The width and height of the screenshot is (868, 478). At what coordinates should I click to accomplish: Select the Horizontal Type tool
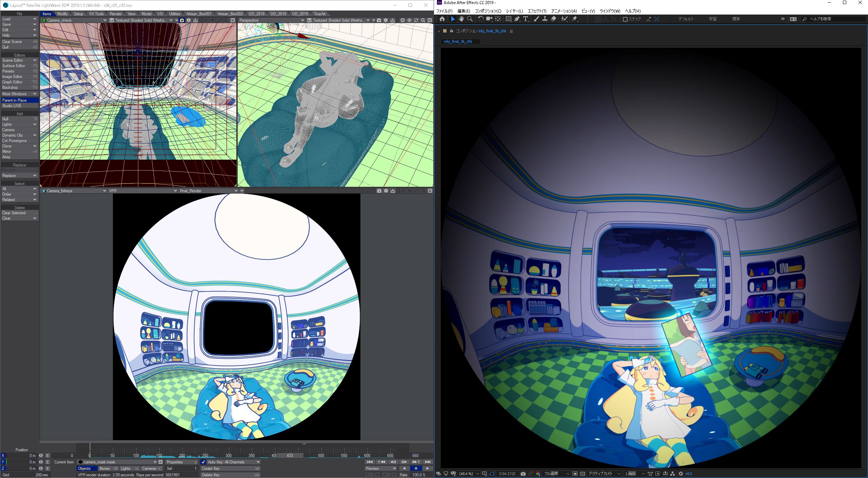pos(526,19)
